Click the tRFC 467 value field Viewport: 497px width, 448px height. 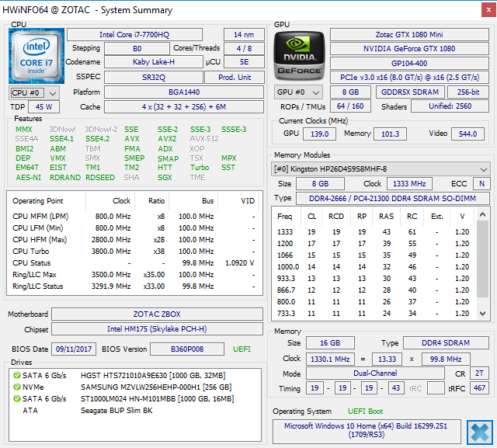[x=479, y=388]
